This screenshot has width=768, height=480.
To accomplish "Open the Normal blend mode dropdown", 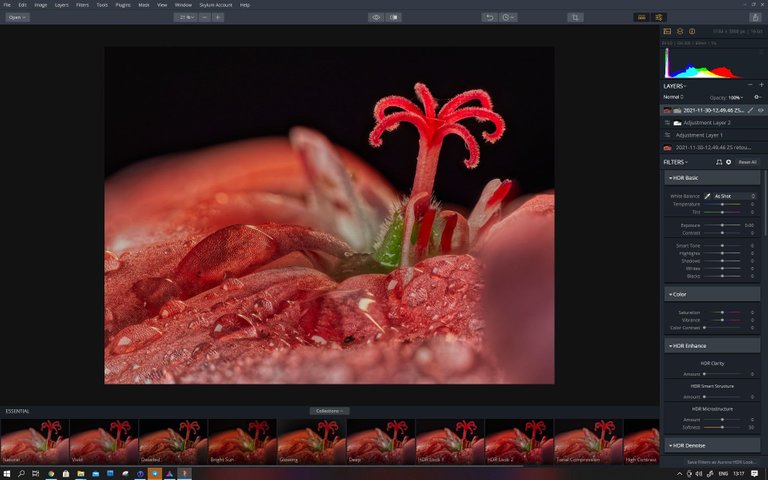I will [x=673, y=97].
